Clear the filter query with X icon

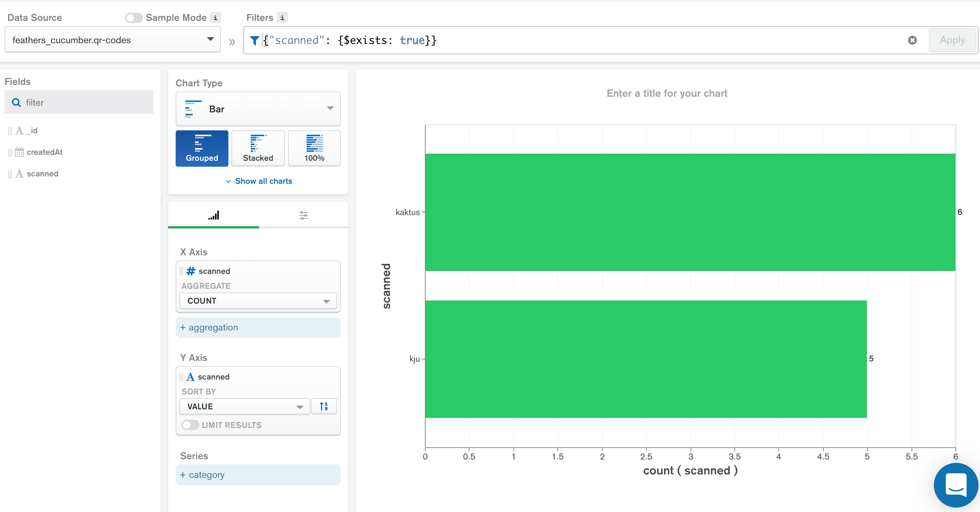912,40
